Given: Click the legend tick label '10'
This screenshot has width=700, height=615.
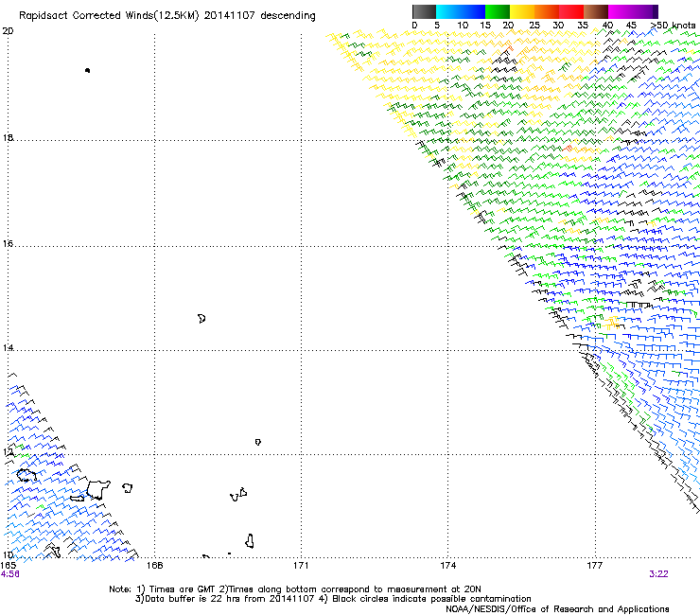Looking at the screenshot, I should tap(463, 26).
